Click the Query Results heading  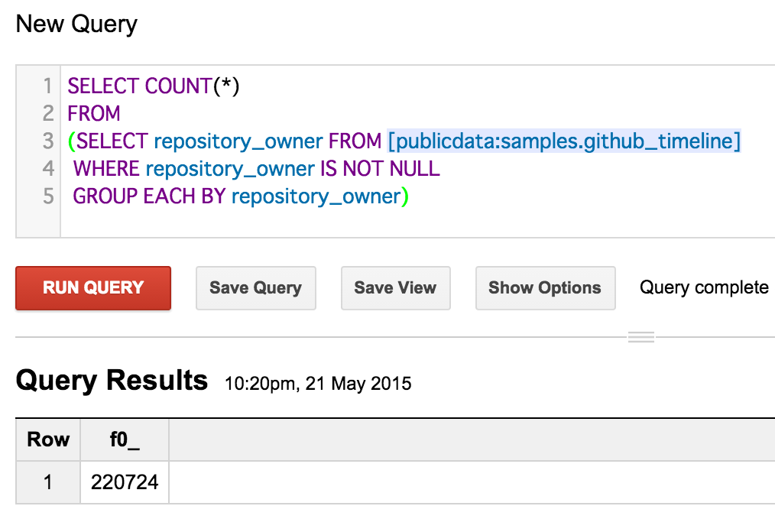(112, 379)
